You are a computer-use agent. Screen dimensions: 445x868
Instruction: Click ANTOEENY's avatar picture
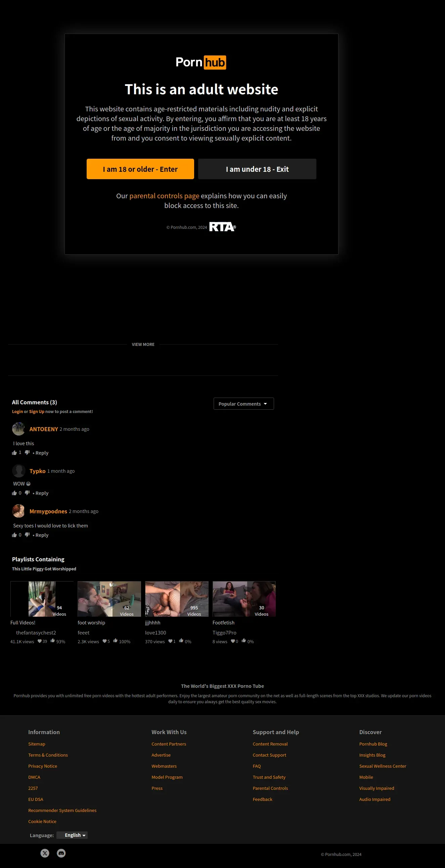(x=18, y=429)
